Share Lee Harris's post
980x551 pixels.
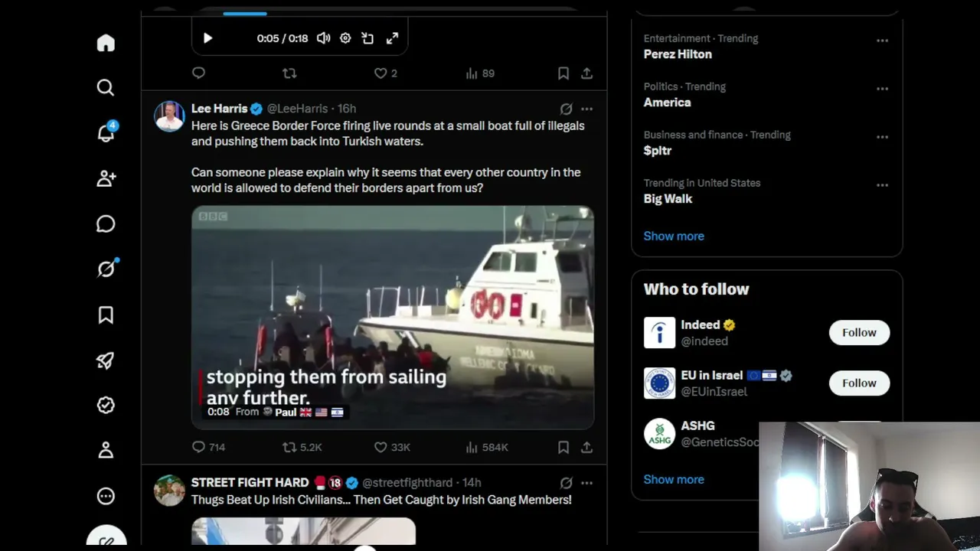click(586, 447)
